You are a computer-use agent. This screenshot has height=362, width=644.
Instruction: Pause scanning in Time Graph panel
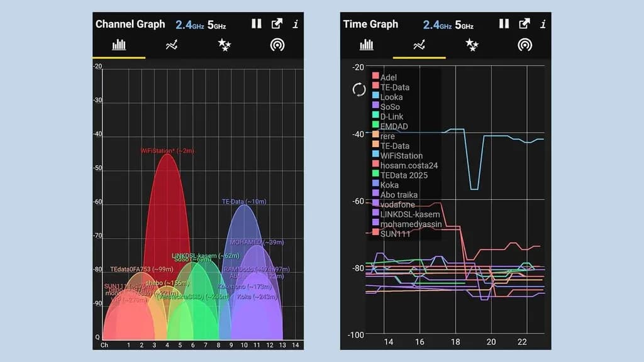point(504,24)
